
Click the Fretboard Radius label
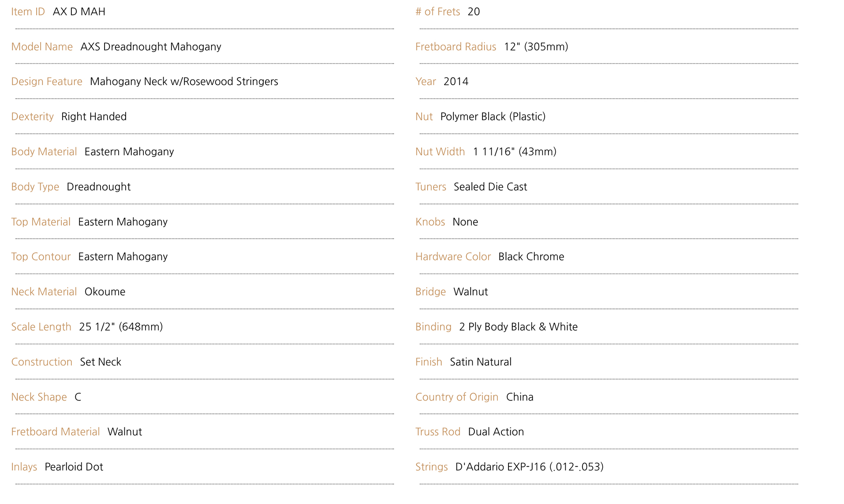click(456, 47)
